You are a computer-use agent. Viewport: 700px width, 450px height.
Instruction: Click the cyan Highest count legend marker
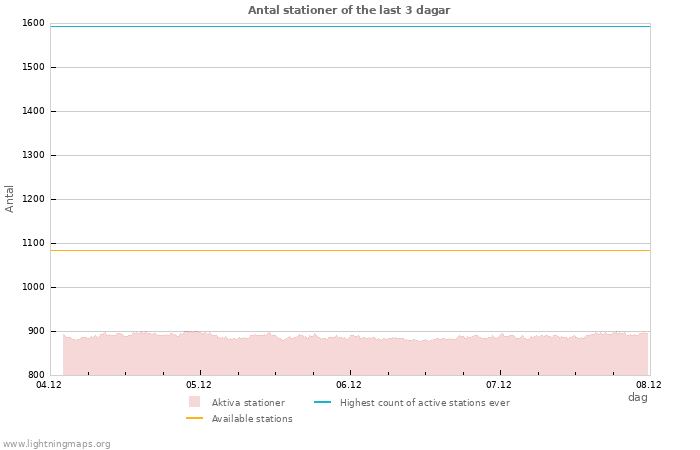[322, 402]
